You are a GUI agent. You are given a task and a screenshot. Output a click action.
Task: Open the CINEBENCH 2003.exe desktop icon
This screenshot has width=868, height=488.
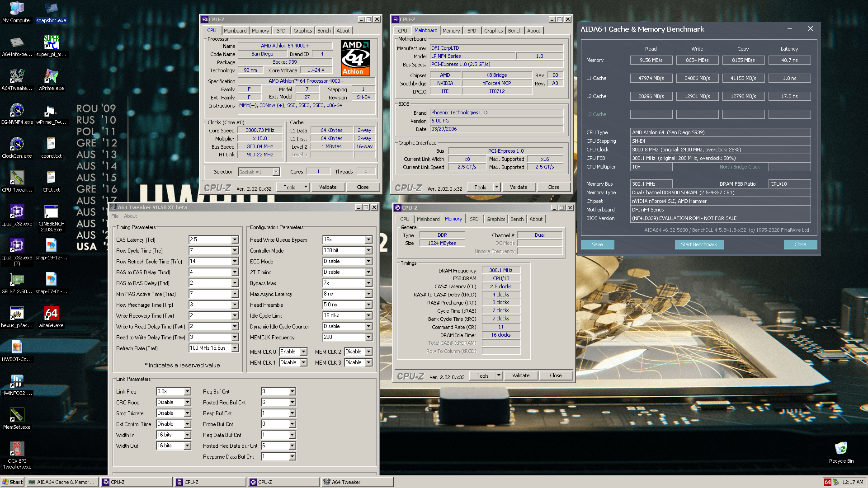[51, 218]
